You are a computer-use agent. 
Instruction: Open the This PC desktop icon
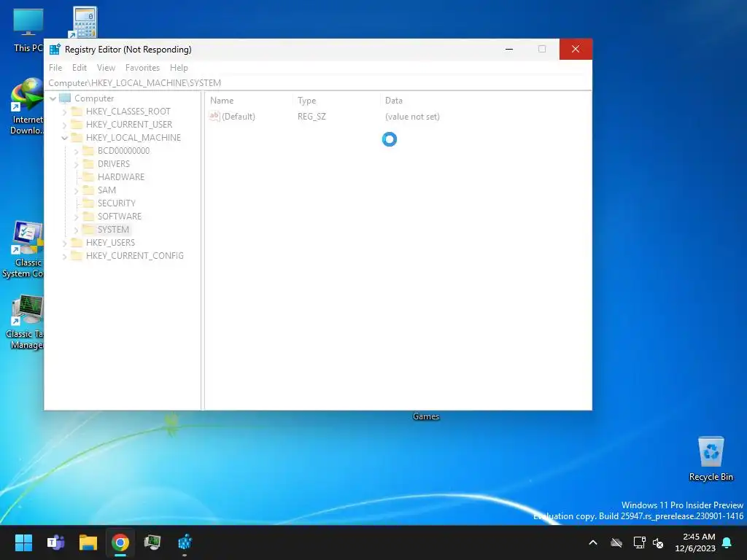pos(28,29)
